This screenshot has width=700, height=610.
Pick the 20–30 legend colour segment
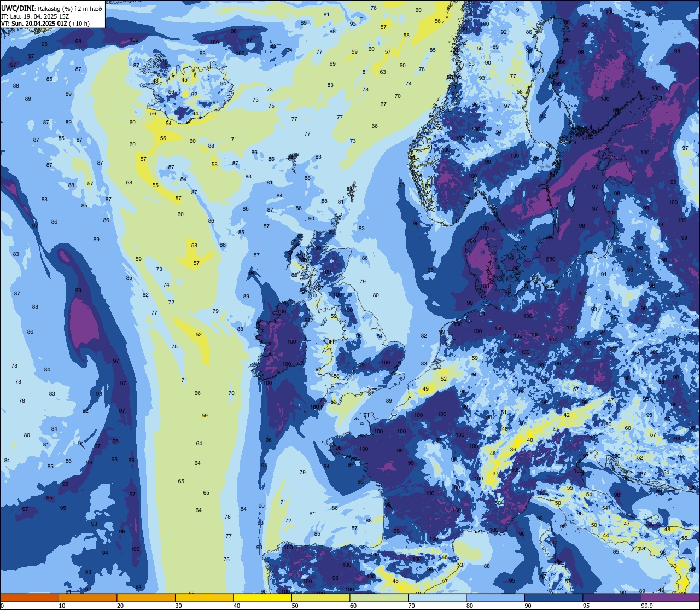tap(146, 597)
